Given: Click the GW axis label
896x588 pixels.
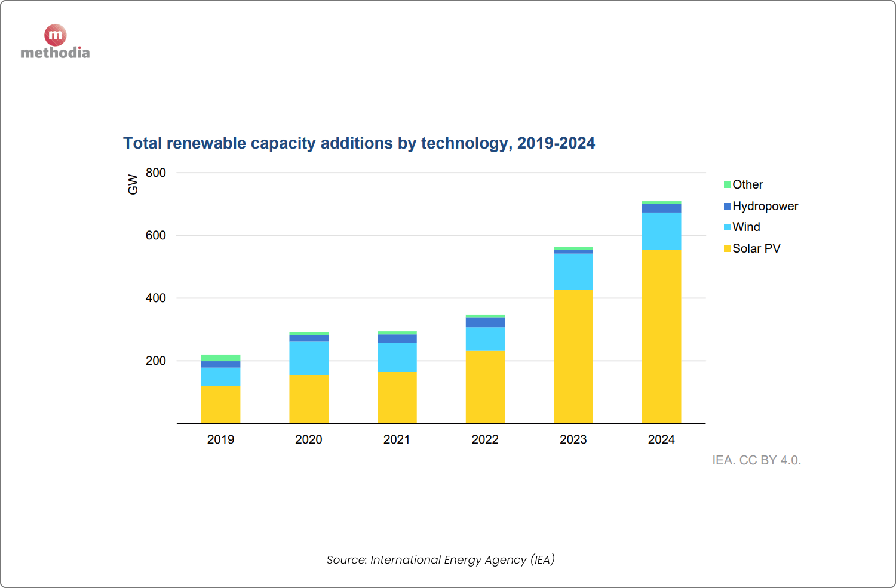Looking at the screenshot, I should coord(133,184).
